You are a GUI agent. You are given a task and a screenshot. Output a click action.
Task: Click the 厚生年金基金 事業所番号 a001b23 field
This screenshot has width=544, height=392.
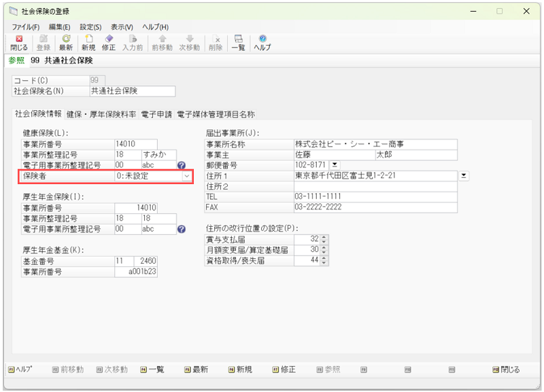(x=135, y=272)
